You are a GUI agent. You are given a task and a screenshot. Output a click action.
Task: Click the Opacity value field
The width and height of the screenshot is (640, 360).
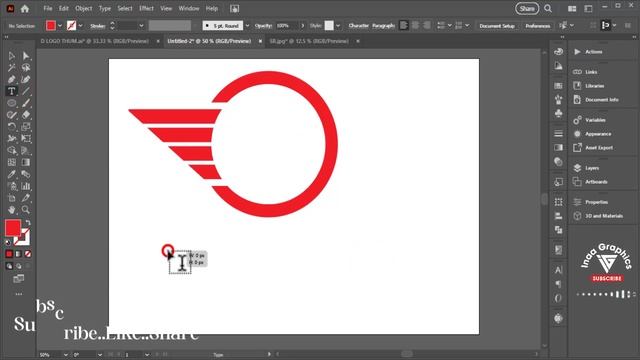click(287, 26)
